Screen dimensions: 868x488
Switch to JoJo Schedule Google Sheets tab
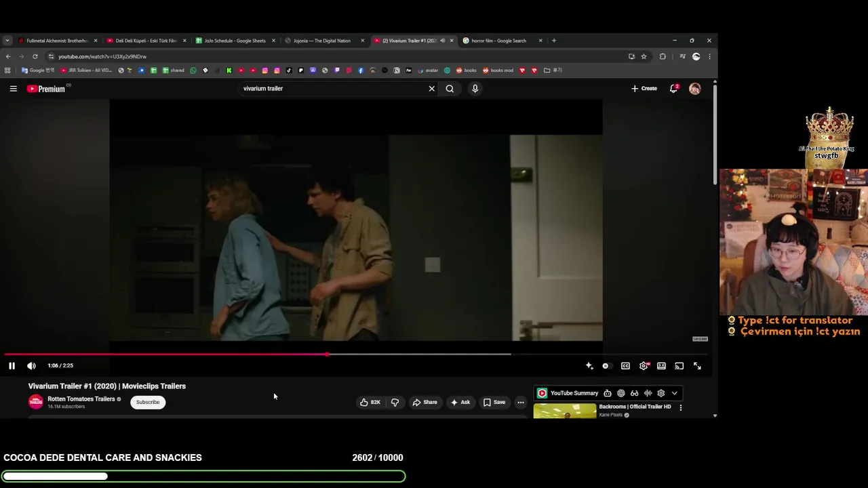tap(235, 41)
